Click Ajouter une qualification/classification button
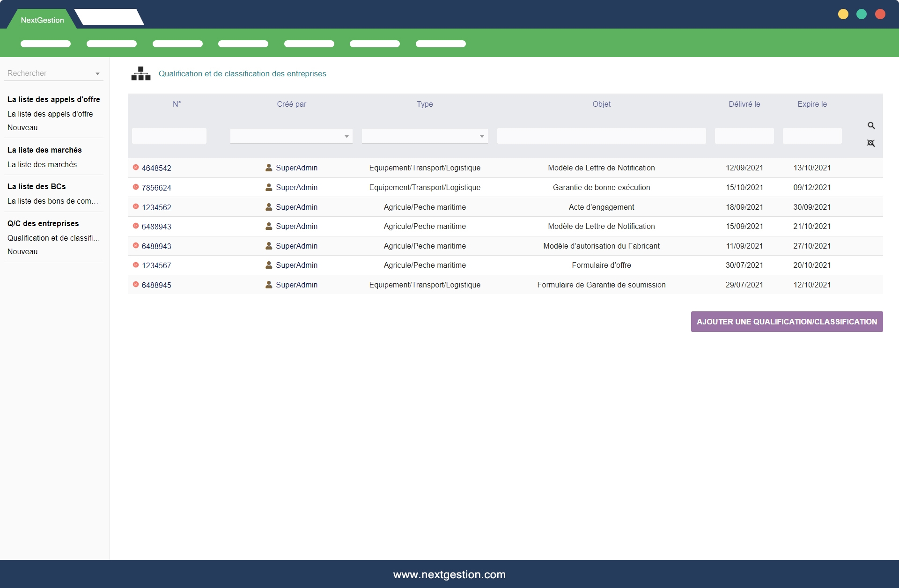The width and height of the screenshot is (899, 588). (x=787, y=322)
